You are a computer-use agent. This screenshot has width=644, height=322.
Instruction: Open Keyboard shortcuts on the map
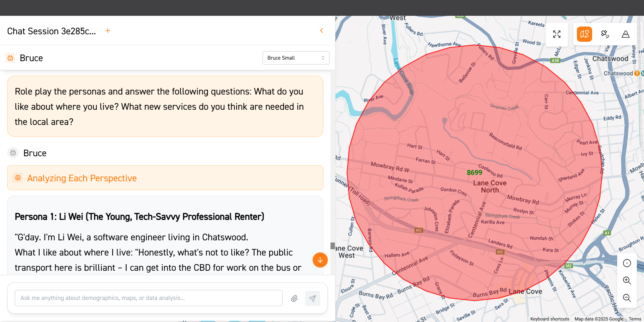click(549, 319)
